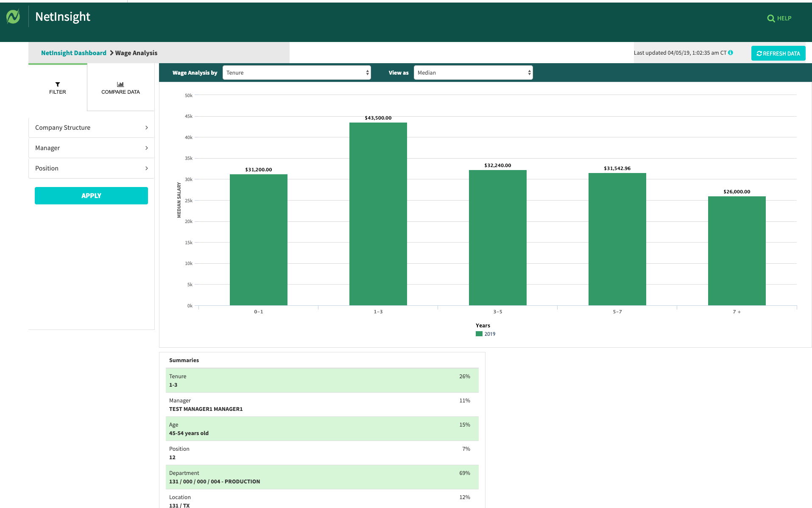Image resolution: width=812 pixels, height=508 pixels.
Task: Select the Department Production summary row
Action: pos(322,477)
